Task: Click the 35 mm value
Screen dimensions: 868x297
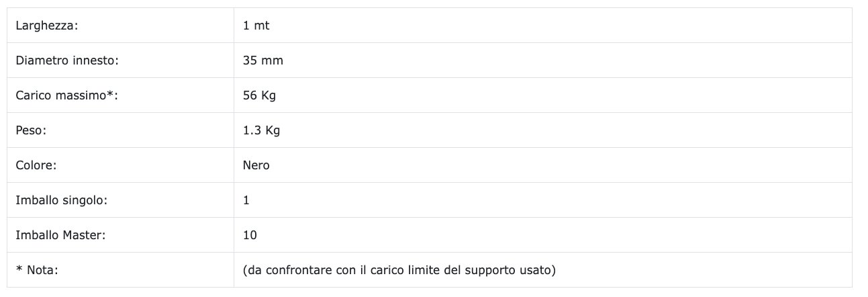Action: tap(262, 60)
